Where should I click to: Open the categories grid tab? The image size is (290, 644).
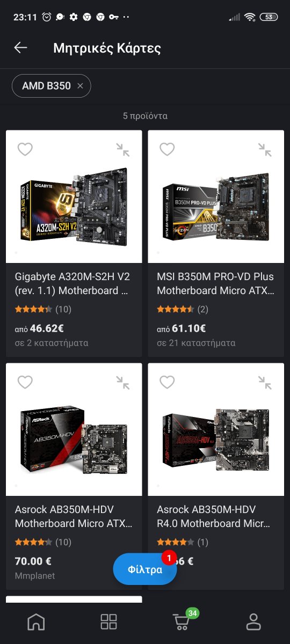click(x=108, y=622)
